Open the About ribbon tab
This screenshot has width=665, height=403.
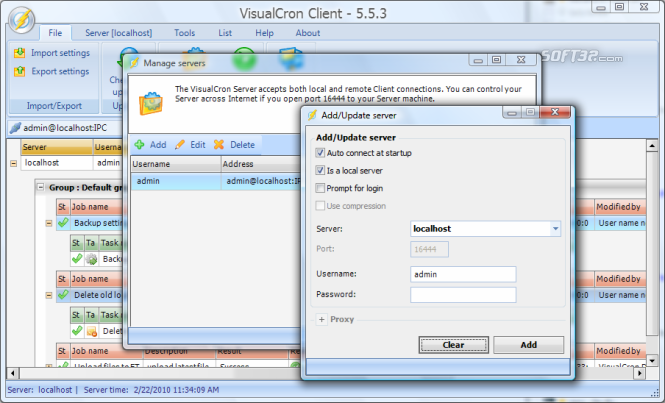point(308,33)
